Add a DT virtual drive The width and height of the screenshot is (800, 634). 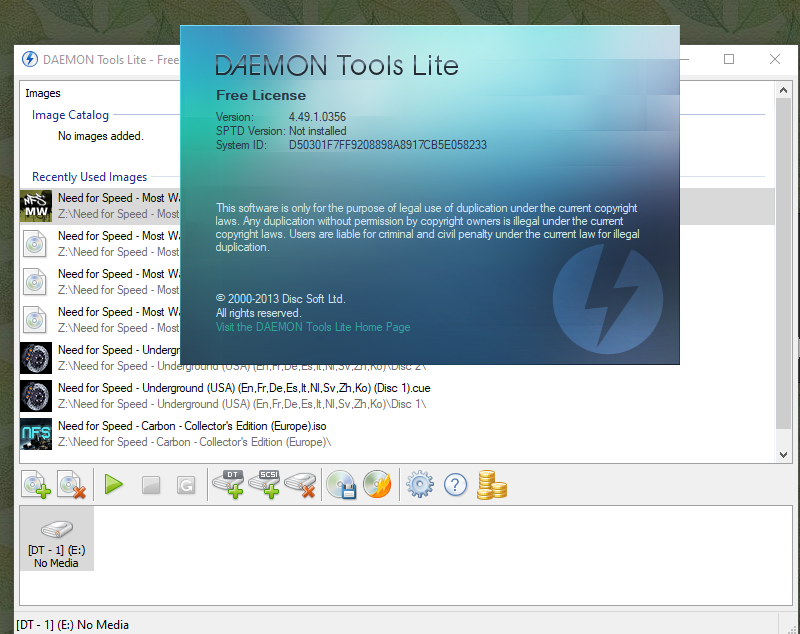[x=228, y=485]
